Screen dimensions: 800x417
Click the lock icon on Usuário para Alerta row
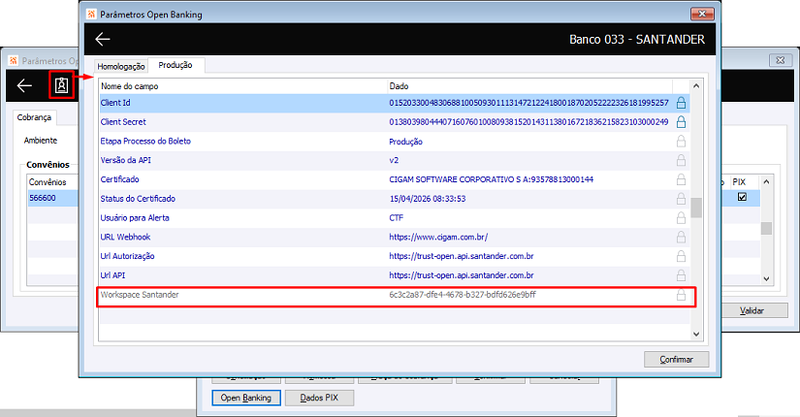pyautogui.click(x=681, y=218)
